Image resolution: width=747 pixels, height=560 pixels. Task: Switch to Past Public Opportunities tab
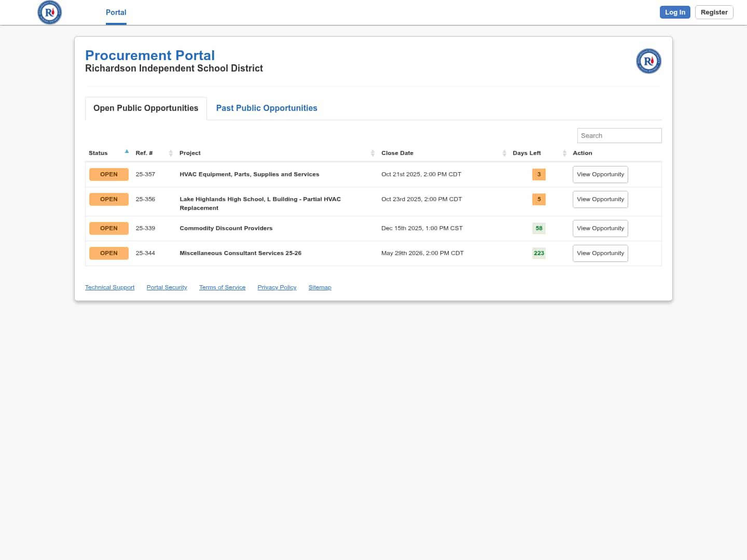[x=267, y=108]
